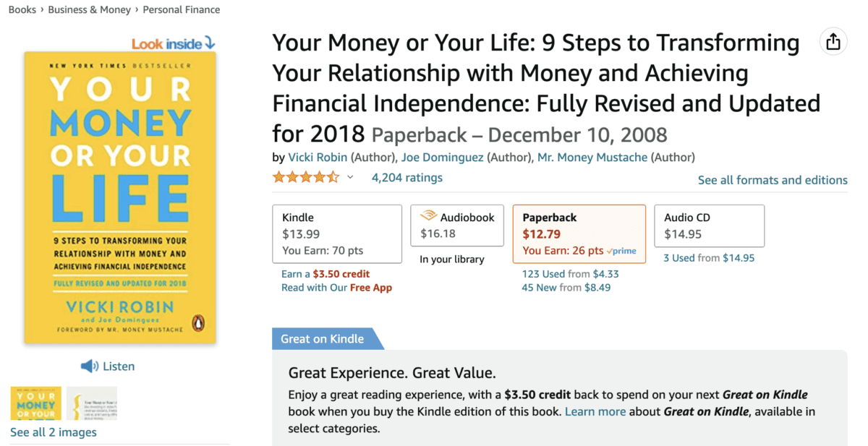Click the share icon button
The image size is (868, 446).
(x=833, y=42)
